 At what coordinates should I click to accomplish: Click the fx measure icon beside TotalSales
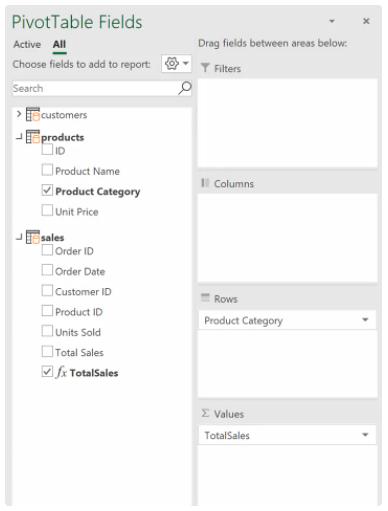(x=62, y=372)
